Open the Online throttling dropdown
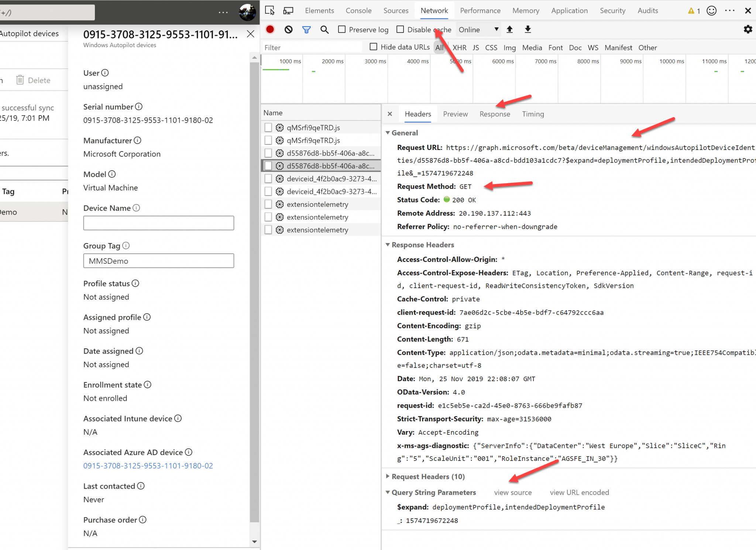 pyautogui.click(x=496, y=29)
